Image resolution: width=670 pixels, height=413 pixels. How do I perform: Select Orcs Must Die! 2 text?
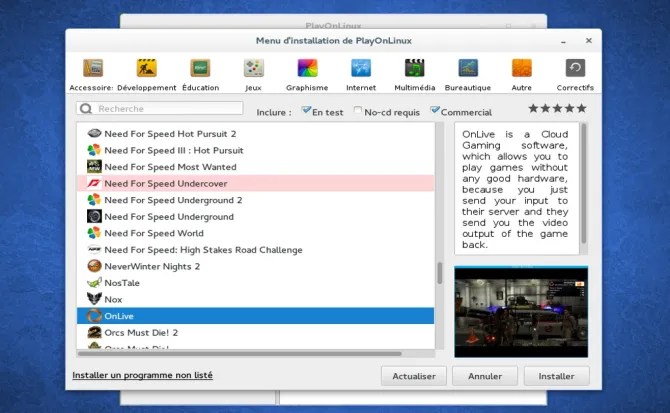tap(141, 333)
